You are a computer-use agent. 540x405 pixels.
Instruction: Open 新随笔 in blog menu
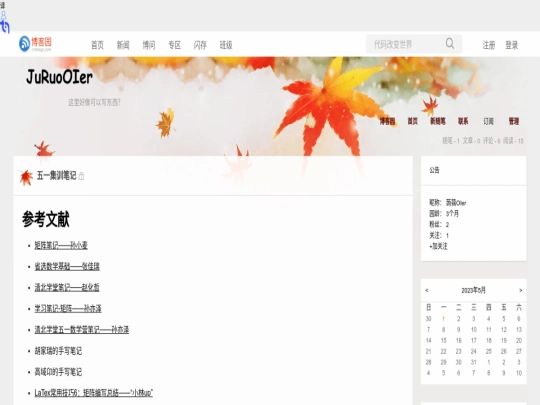click(438, 121)
